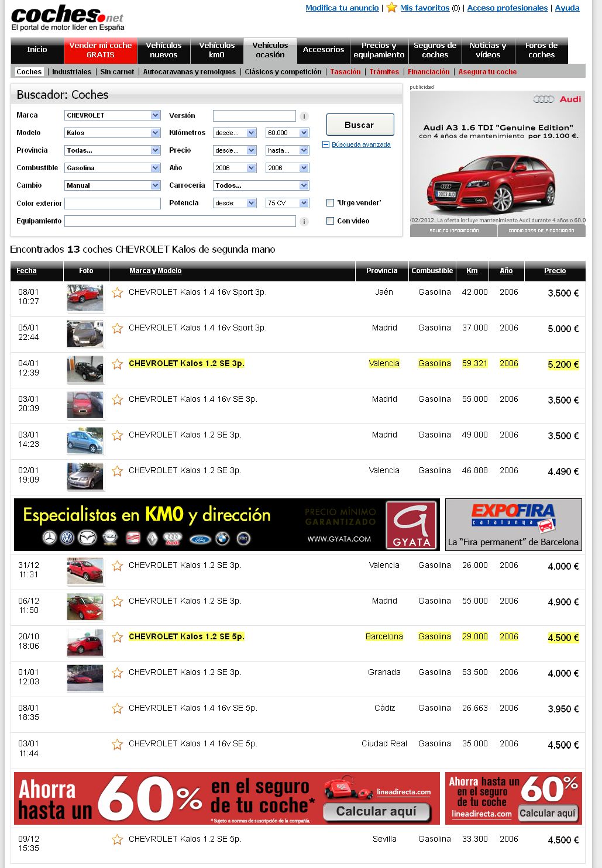Enable the Con vídeo checkbox
Image resolution: width=602 pixels, height=868 pixels.
pyautogui.click(x=330, y=221)
